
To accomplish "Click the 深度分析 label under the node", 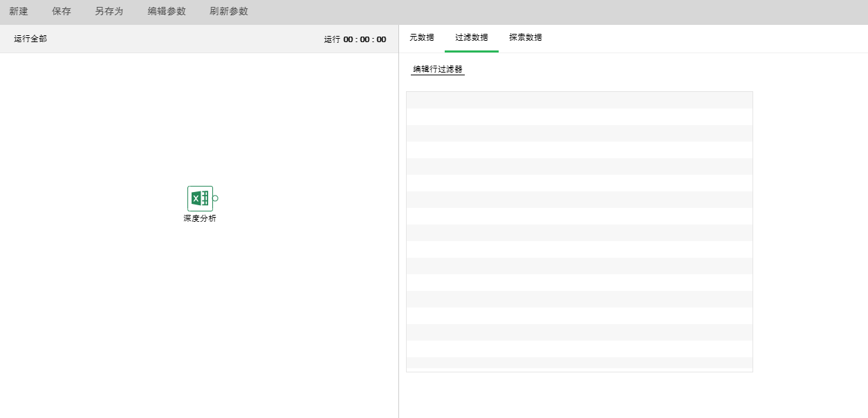I will click(200, 218).
